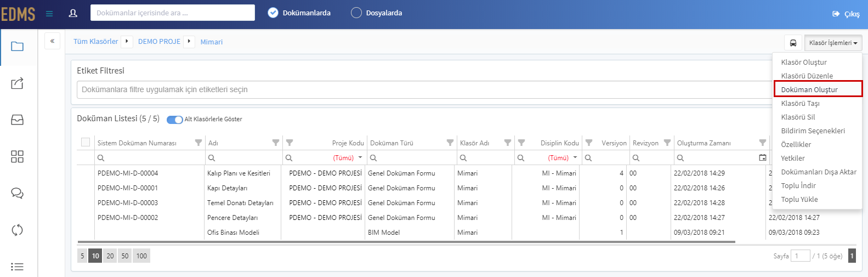Open the folders section in left sidebar
The height and width of the screenshot is (277, 868).
pos(18,47)
